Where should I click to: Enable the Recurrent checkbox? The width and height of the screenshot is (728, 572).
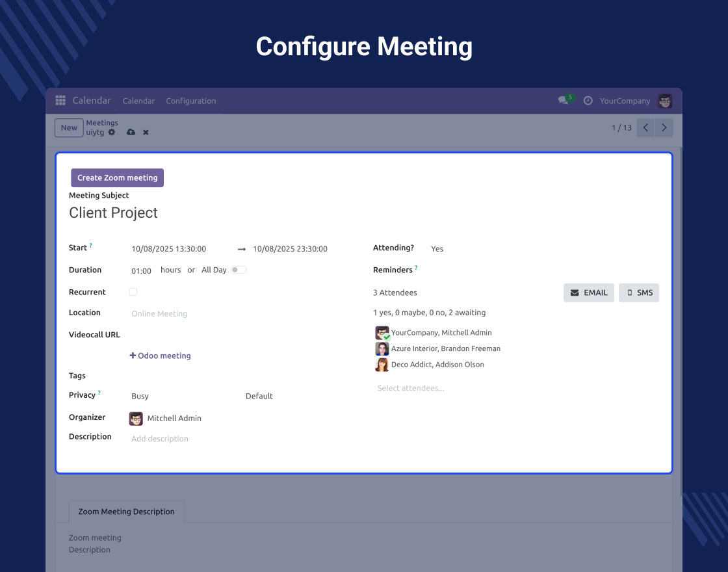[x=133, y=292]
